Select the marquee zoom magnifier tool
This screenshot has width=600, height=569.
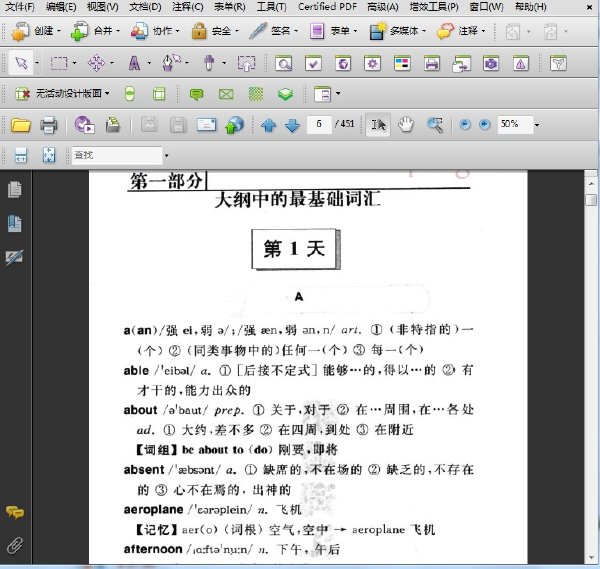click(x=435, y=124)
